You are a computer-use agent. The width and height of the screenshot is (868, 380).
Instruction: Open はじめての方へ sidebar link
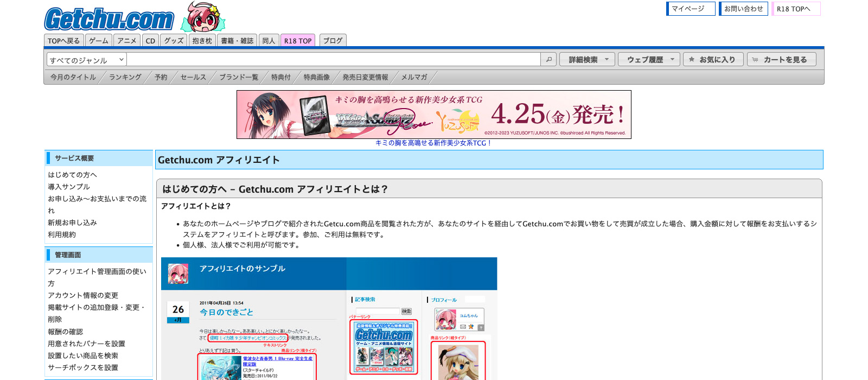click(73, 175)
